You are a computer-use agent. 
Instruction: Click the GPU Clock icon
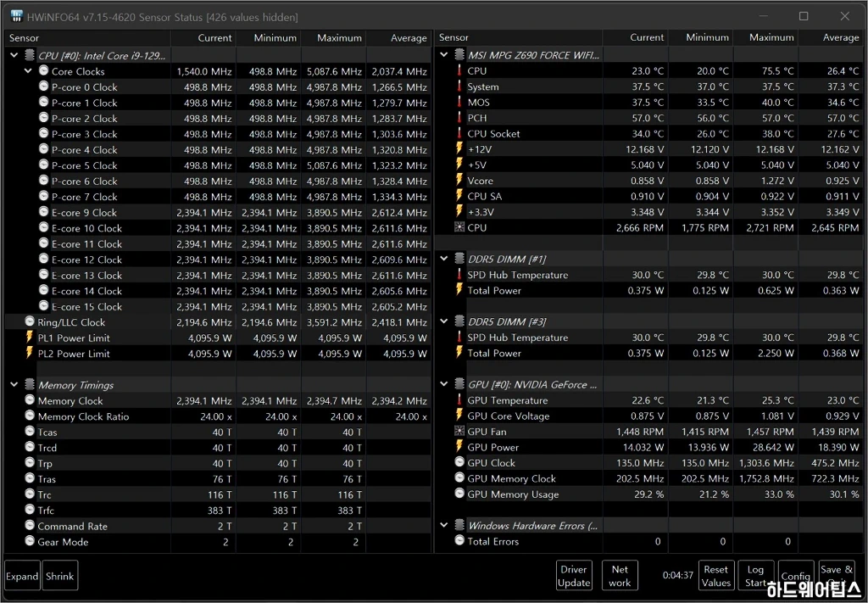tap(459, 462)
